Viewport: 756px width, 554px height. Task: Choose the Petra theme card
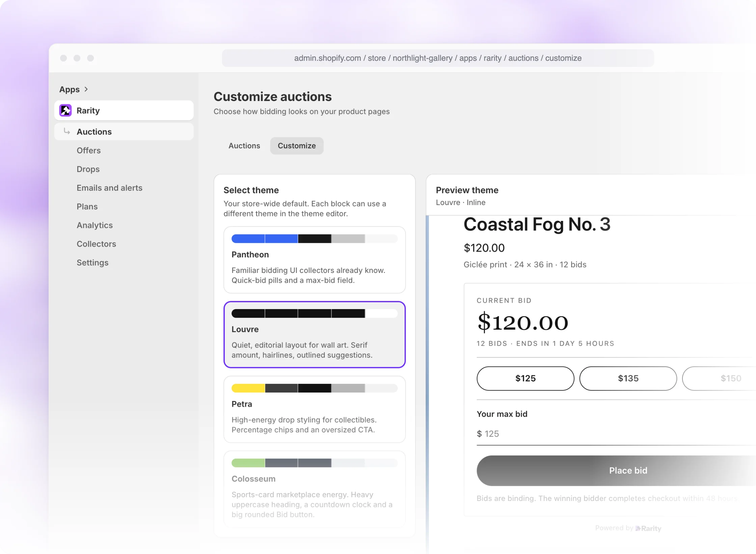click(x=314, y=409)
